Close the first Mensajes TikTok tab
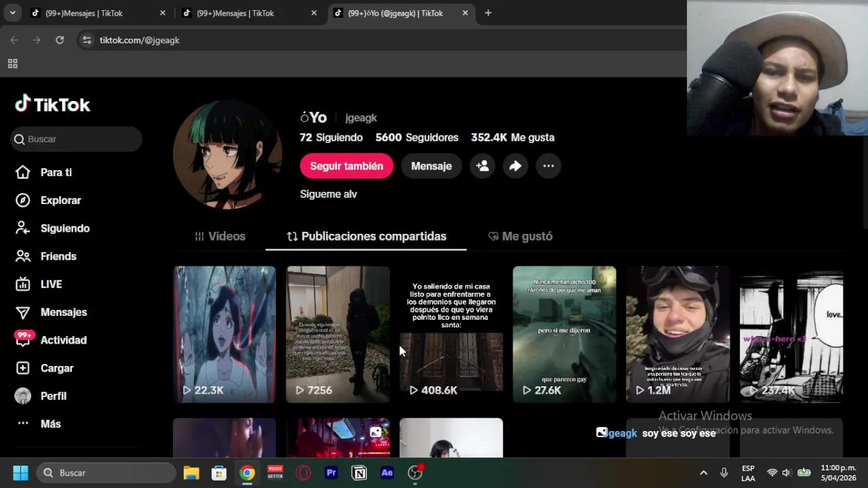868x488 pixels. pyautogui.click(x=163, y=13)
